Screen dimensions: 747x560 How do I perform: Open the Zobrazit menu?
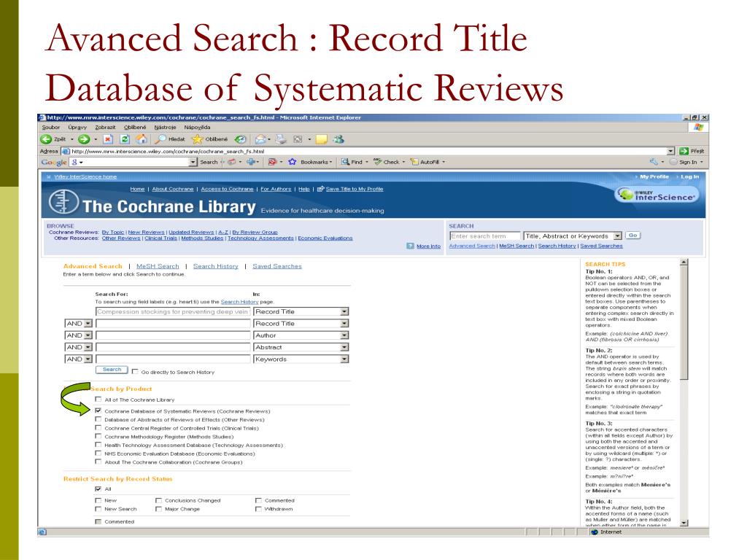pos(105,127)
